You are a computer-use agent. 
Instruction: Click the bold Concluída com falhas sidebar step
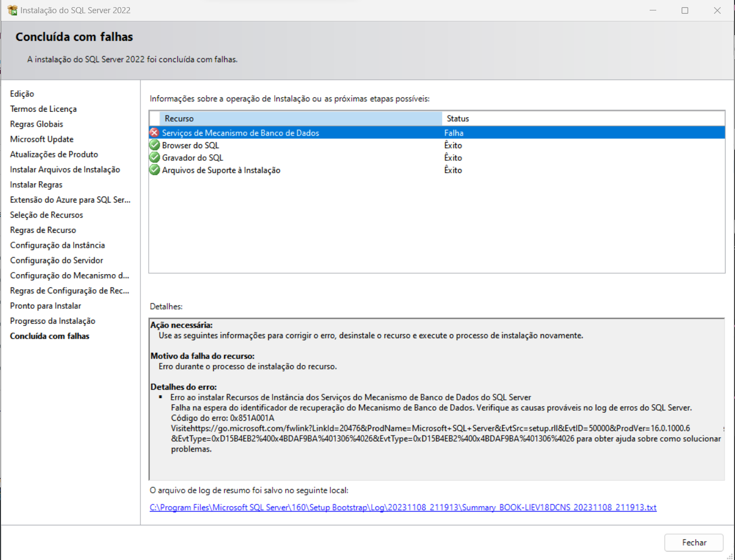click(50, 336)
